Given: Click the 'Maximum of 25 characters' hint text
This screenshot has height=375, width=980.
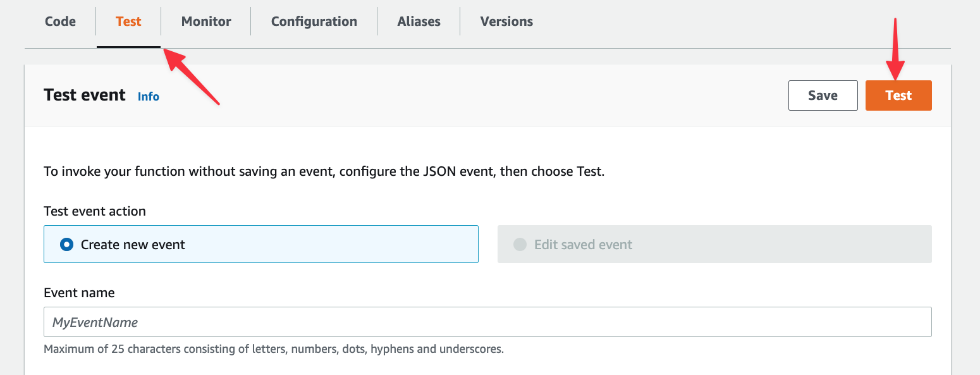Looking at the screenshot, I should pyautogui.click(x=274, y=349).
